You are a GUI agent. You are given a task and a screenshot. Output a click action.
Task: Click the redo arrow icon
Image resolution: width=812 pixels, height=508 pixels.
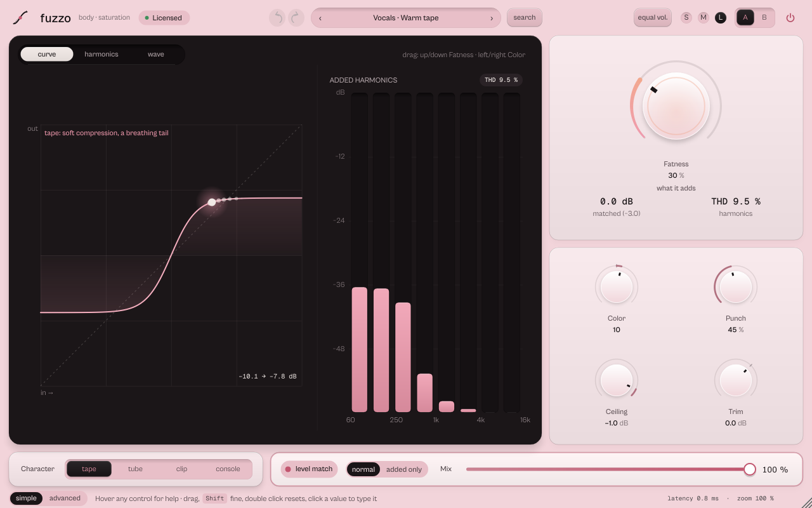pyautogui.click(x=296, y=18)
